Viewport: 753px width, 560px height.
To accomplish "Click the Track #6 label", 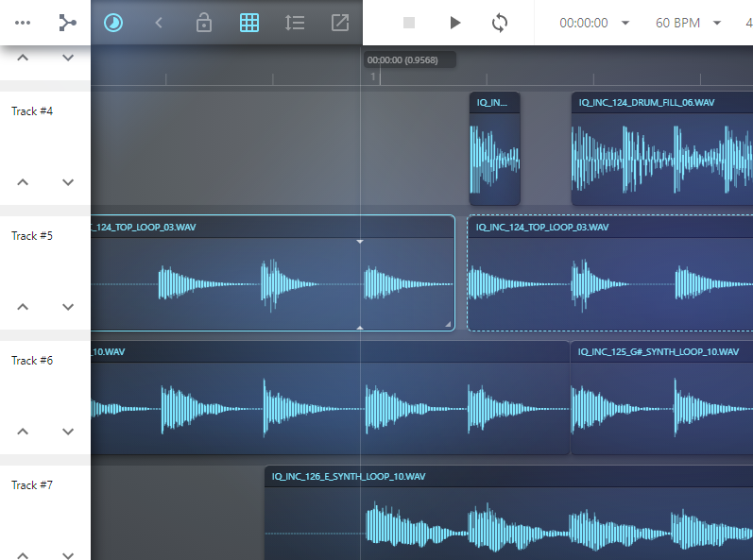I will click(32, 361).
